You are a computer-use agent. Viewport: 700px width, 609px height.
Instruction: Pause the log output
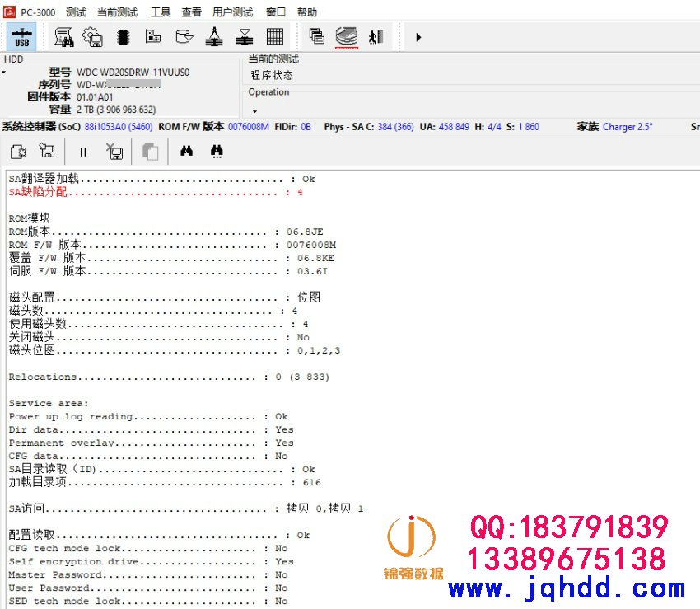pyautogui.click(x=83, y=152)
